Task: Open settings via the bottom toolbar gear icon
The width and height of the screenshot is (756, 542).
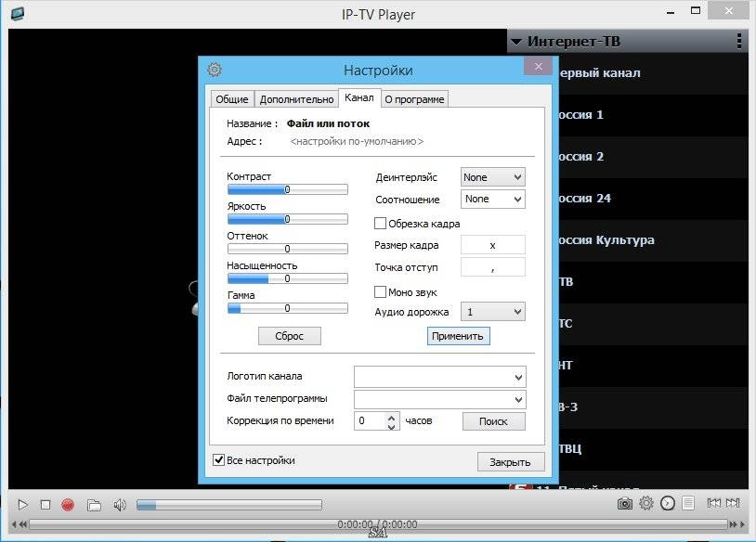Action: click(646, 503)
